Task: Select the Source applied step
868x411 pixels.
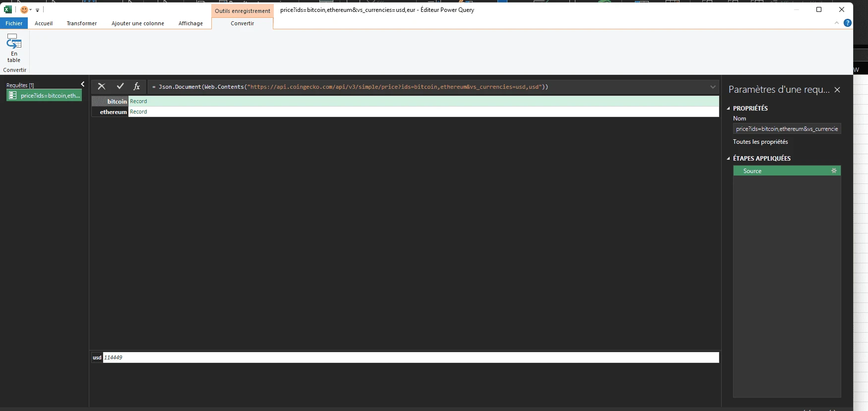Action: point(787,171)
